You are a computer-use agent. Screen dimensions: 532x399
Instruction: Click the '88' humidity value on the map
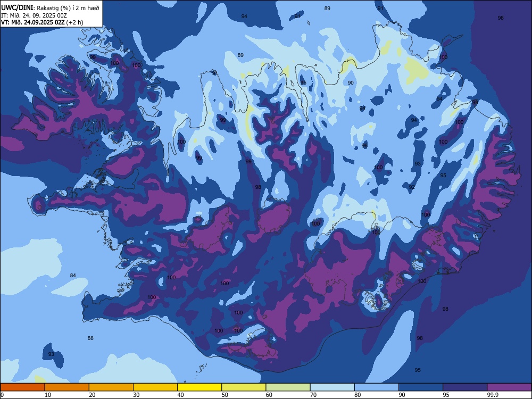(x=90, y=338)
